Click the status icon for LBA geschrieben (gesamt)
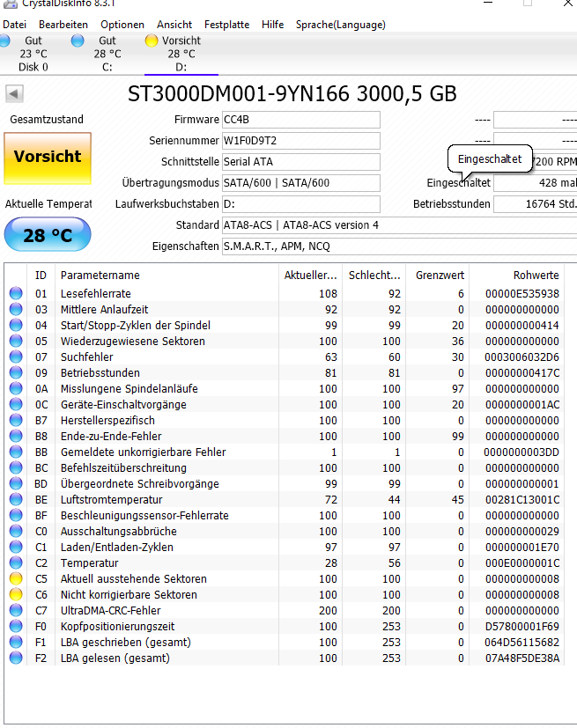The height and width of the screenshot is (728, 577). pos(16,642)
